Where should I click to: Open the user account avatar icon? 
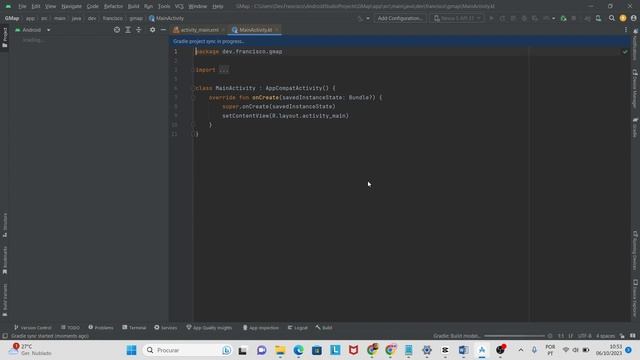633,18
